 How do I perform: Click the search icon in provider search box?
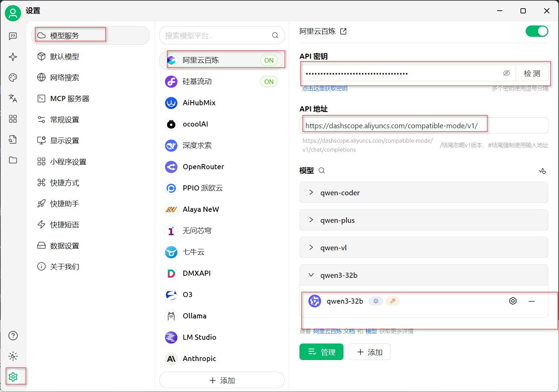tap(275, 35)
